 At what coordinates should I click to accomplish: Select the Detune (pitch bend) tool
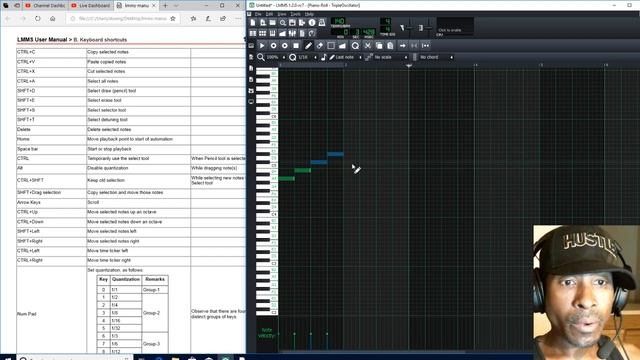click(342, 46)
